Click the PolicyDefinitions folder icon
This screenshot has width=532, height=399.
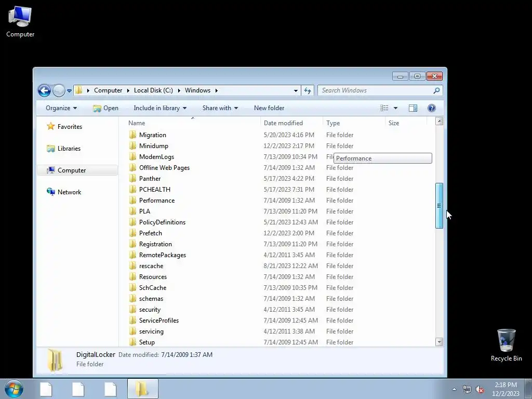tap(132, 222)
